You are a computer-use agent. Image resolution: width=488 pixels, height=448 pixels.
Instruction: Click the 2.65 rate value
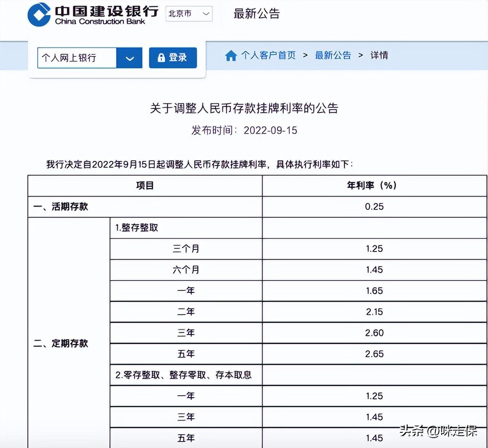(374, 354)
